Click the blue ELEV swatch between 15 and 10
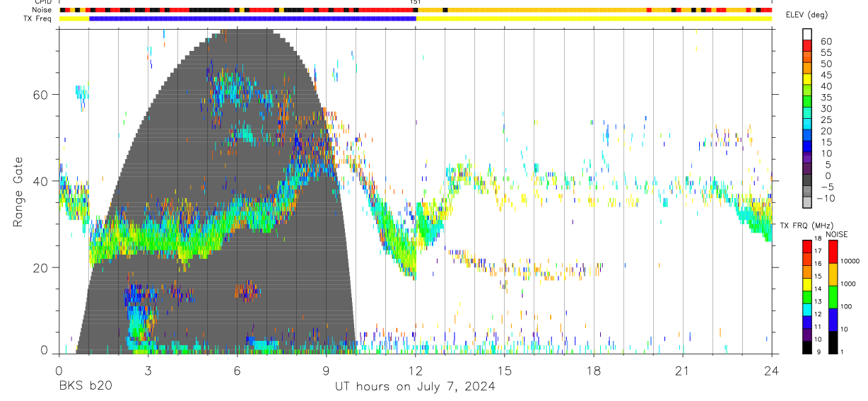 click(807, 146)
